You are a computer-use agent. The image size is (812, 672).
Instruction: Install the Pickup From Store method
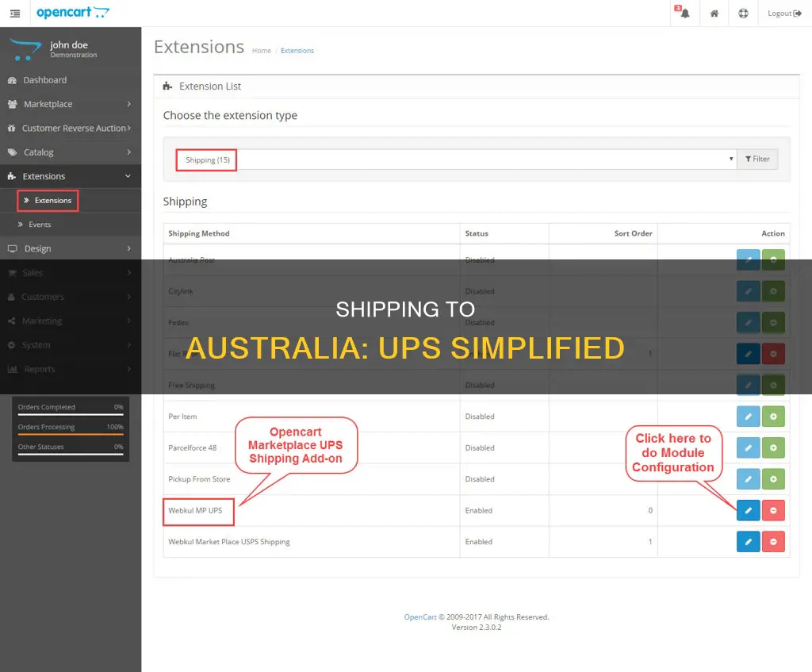(773, 479)
